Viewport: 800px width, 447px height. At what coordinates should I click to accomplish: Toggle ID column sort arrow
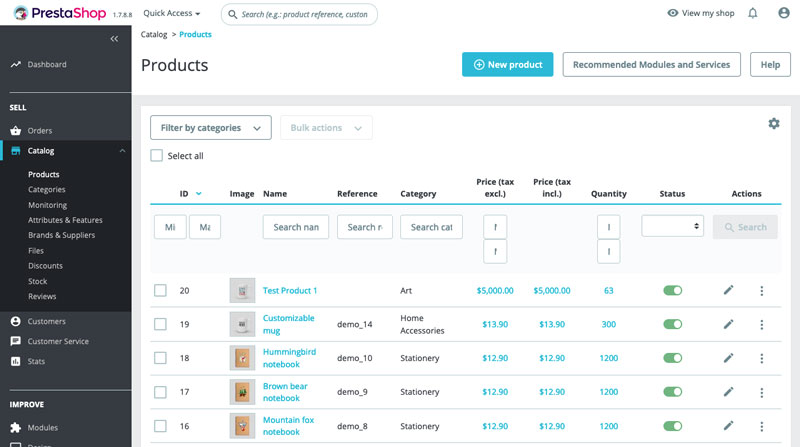[x=199, y=194]
